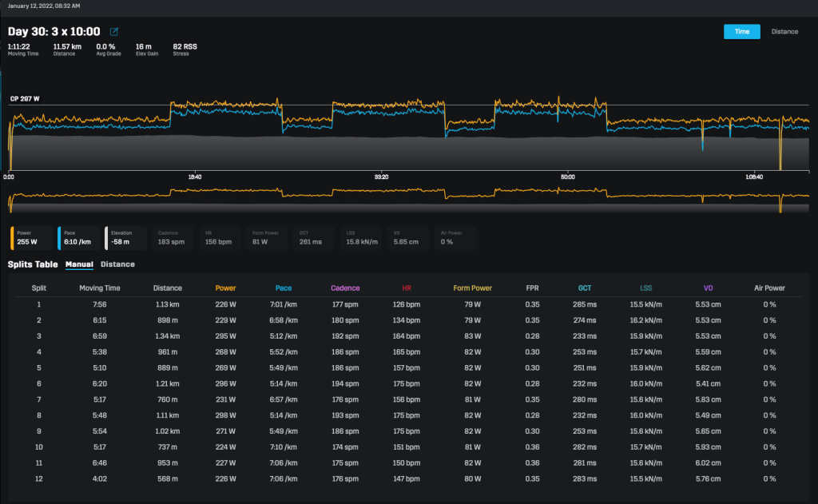Enable the Cadence 183 spm metric tile
The image size is (818, 504).
(172, 238)
